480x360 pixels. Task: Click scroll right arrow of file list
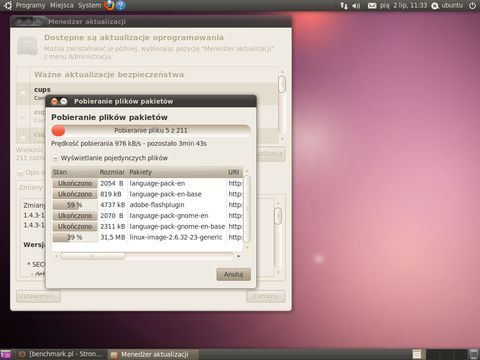(238, 256)
